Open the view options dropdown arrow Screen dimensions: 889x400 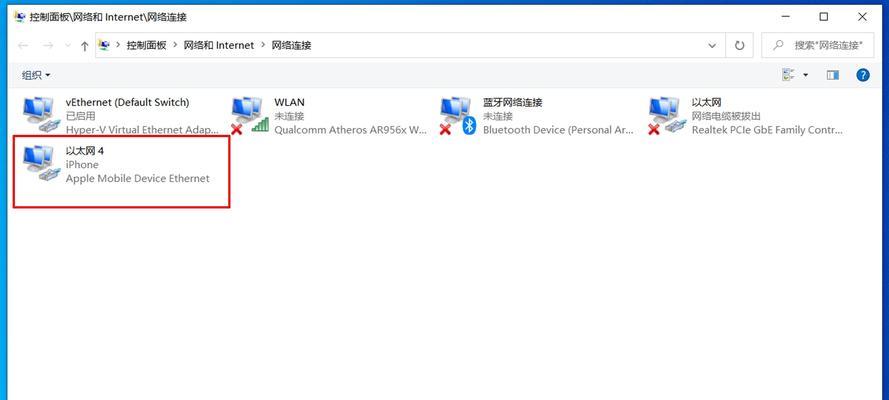coord(806,75)
